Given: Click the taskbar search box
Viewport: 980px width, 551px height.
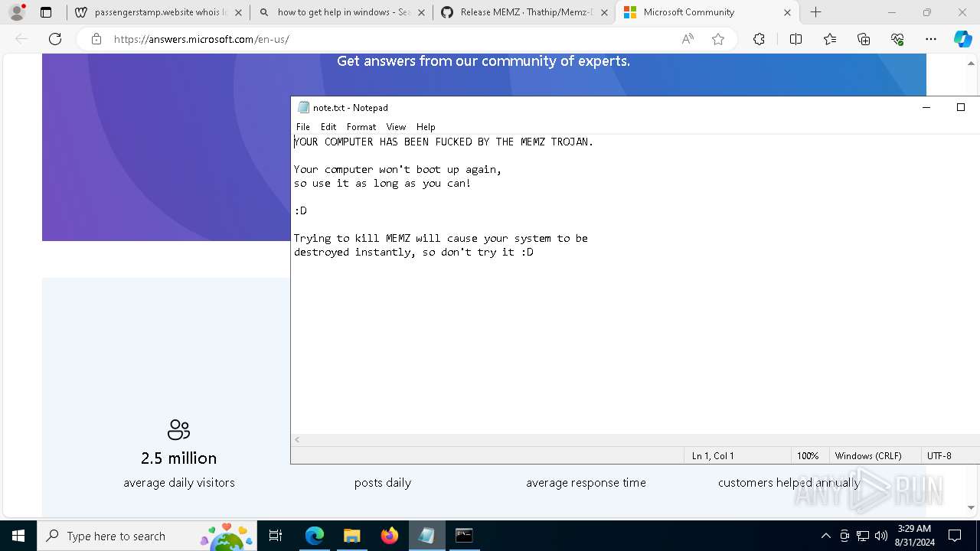Looking at the screenshot, I should (147, 536).
